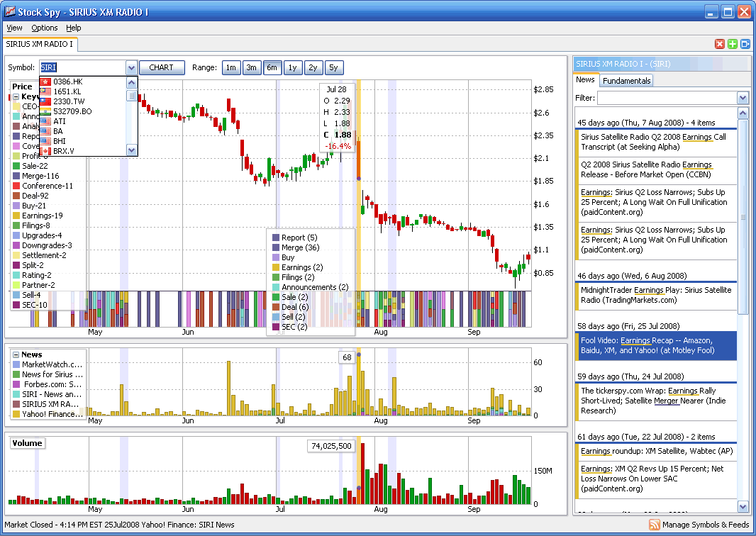Click the Earnings-19 color swatch
The height and width of the screenshot is (536, 756).
click(16, 216)
